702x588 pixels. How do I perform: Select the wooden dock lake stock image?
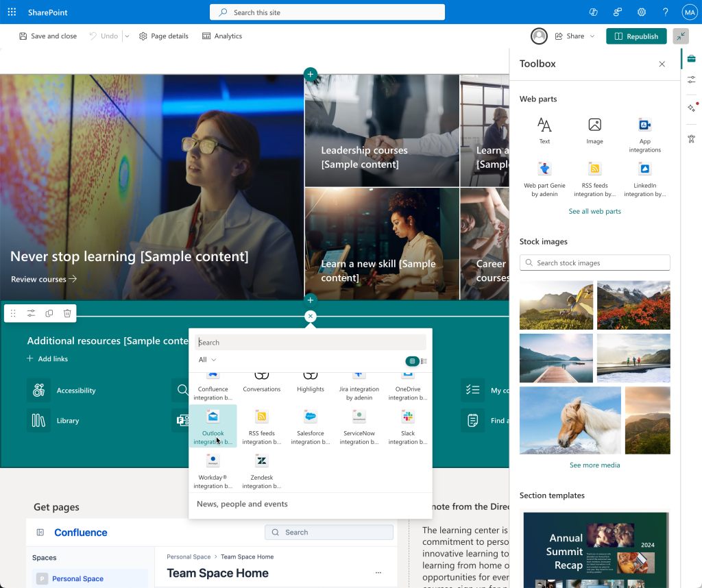click(556, 358)
